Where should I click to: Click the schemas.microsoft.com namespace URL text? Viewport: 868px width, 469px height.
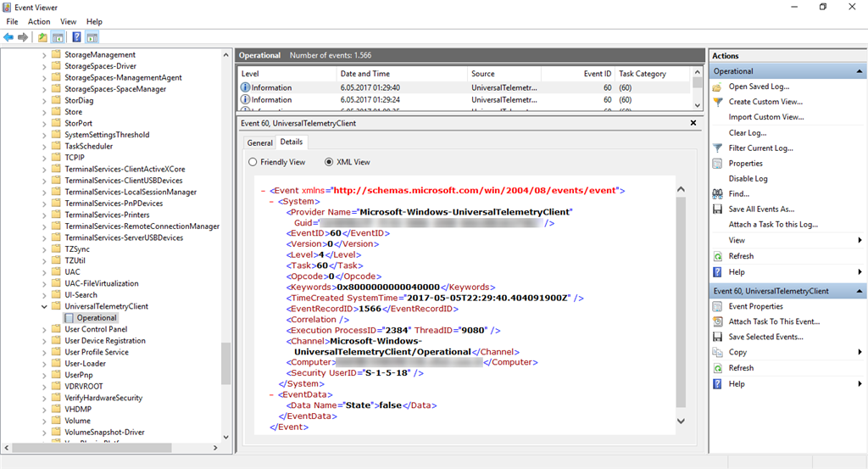(476, 191)
